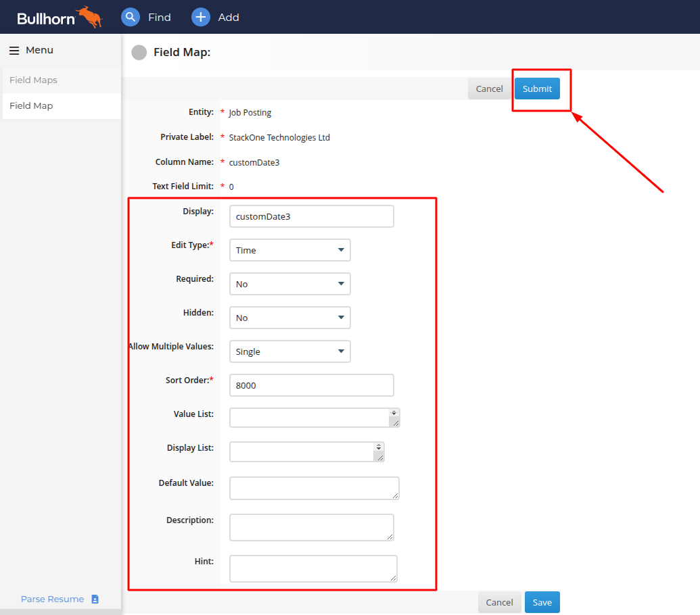Click the gray Field Map circle icon
The image size is (700, 615).
[139, 52]
